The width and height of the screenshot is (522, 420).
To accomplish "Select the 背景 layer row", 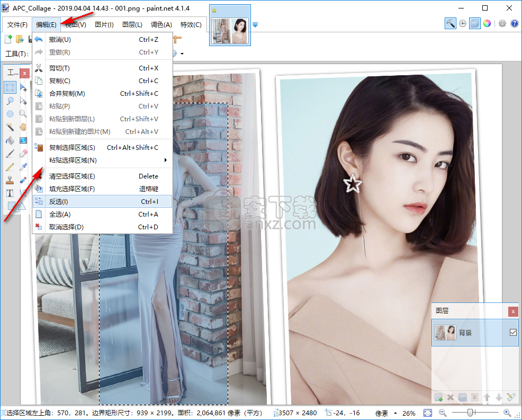I will point(475,333).
